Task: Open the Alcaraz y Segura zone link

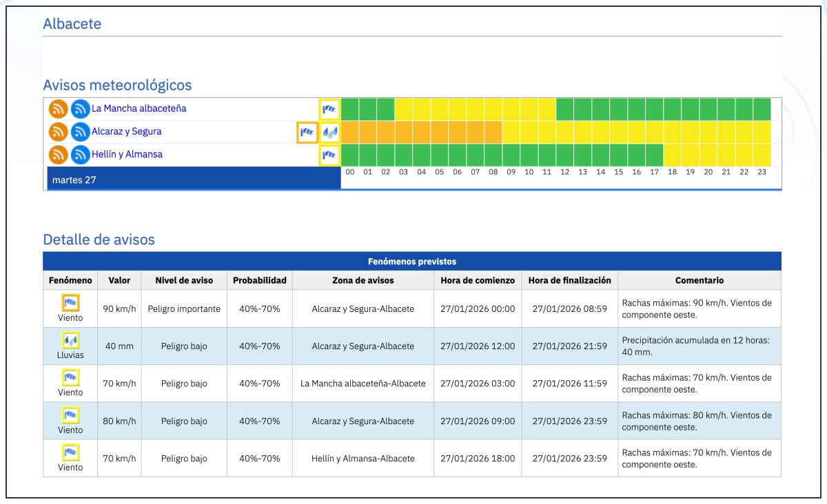Action: point(126,132)
